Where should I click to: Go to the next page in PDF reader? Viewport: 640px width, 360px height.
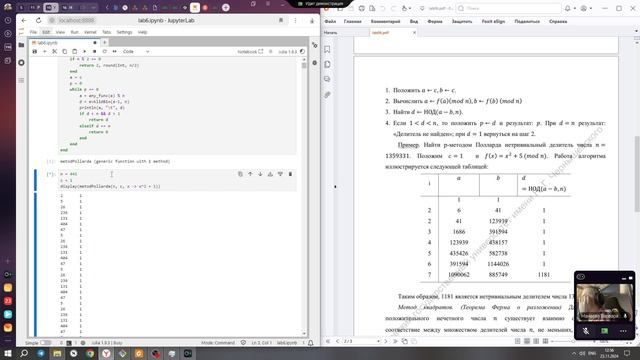pyautogui.click(x=386, y=341)
